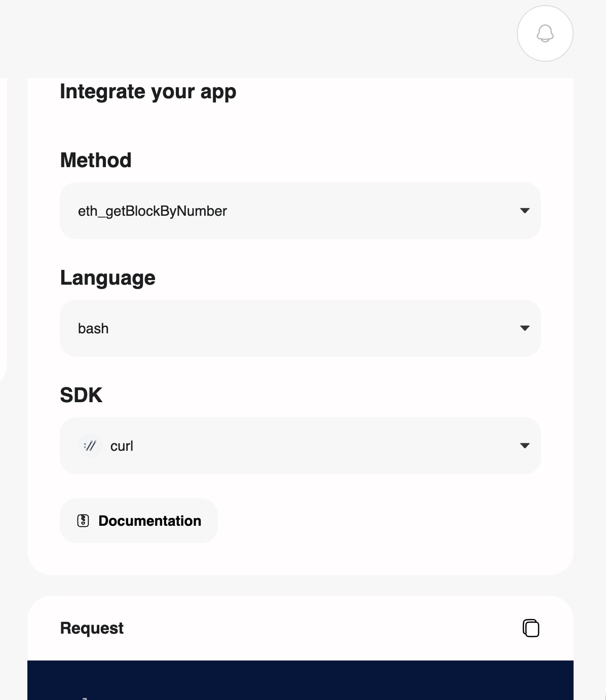Screen dimensions: 606x700
Task: Open the Language dropdown set to bash
Action: (300, 328)
